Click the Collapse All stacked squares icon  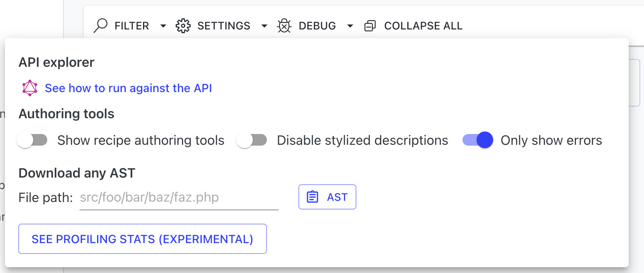click(370, 26)
